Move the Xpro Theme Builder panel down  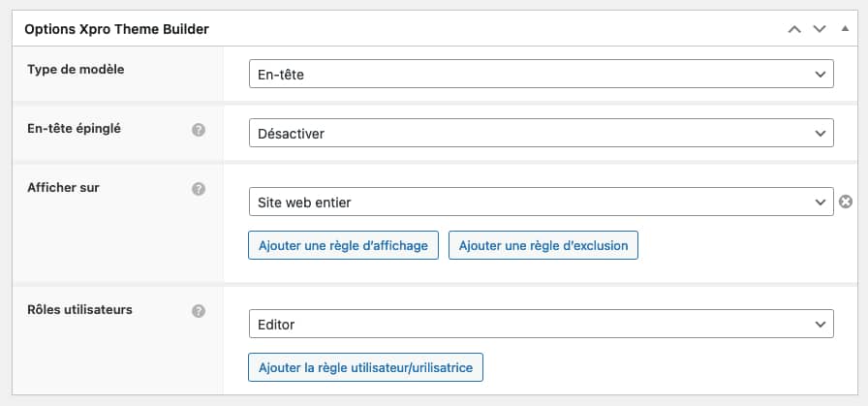[x=820, y=29]
